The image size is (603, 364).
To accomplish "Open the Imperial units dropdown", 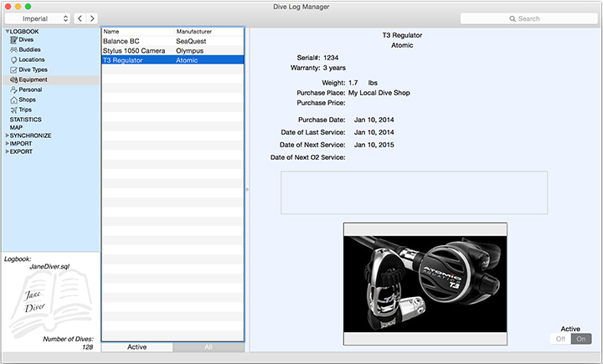I will pos(37,18).
